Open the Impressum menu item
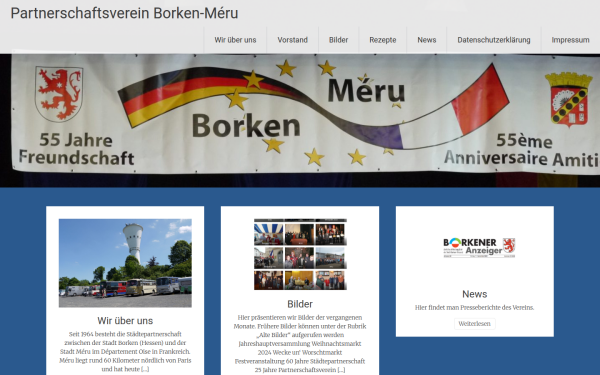The width and height of the screenshot is (600, 375). coord(570,40)
